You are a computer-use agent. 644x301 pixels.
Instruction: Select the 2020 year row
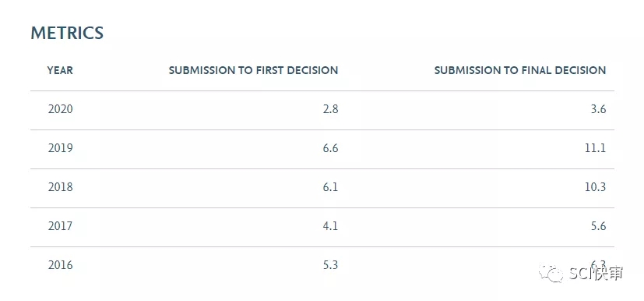coord(322,110)
